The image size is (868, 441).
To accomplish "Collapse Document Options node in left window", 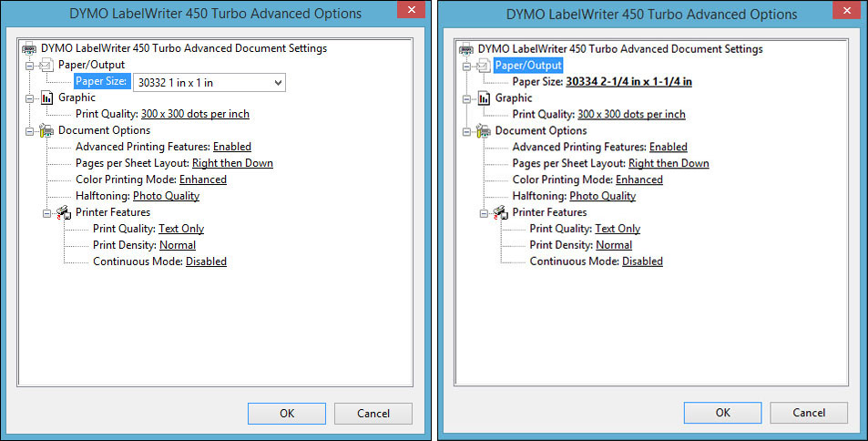I will 30,131.
